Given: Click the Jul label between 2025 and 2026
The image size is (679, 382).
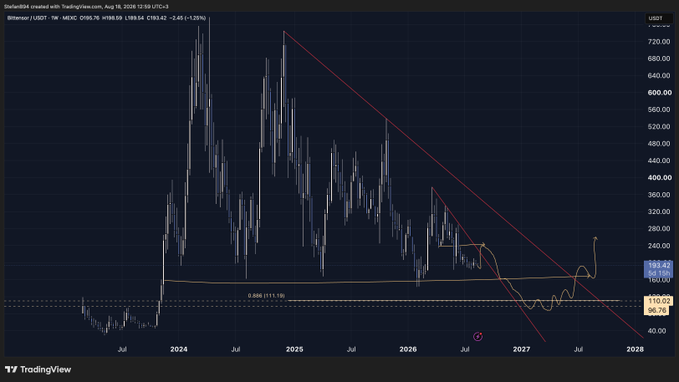Looking at the screenshot, I should pos(351,349).
